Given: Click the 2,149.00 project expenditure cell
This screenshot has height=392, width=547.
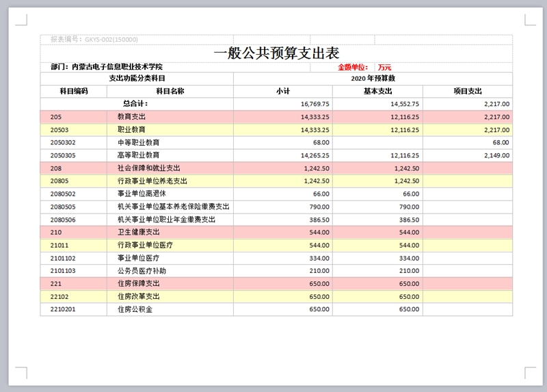Looking at the screenshot, I should coord(496,155).
